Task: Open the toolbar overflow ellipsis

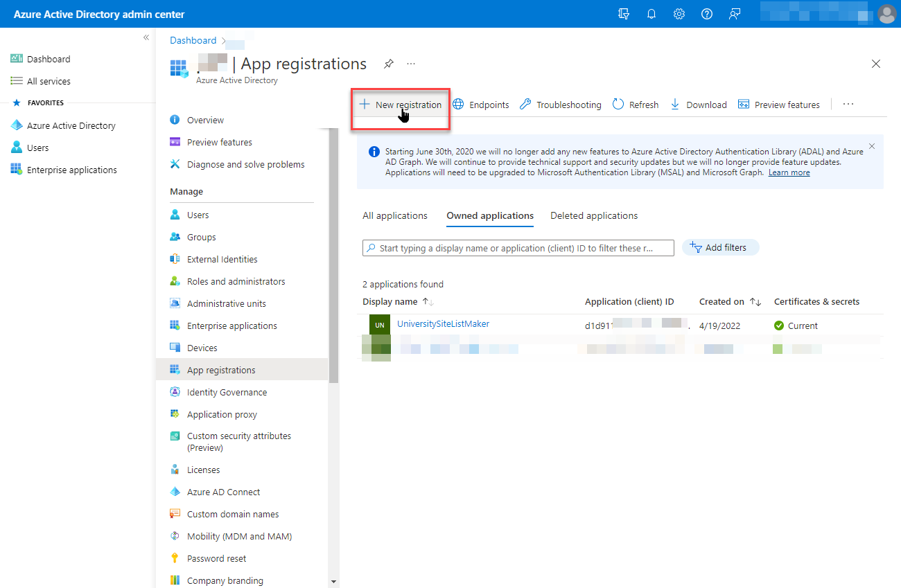Action: coord(848,105)
